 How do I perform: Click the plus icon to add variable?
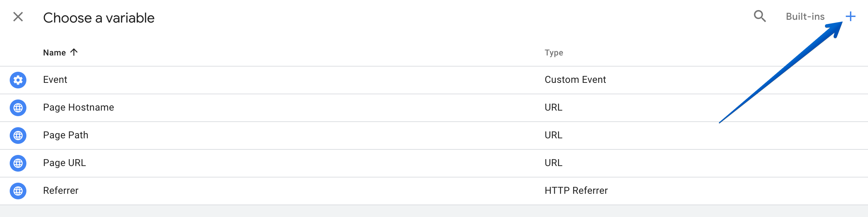point(850,16)
